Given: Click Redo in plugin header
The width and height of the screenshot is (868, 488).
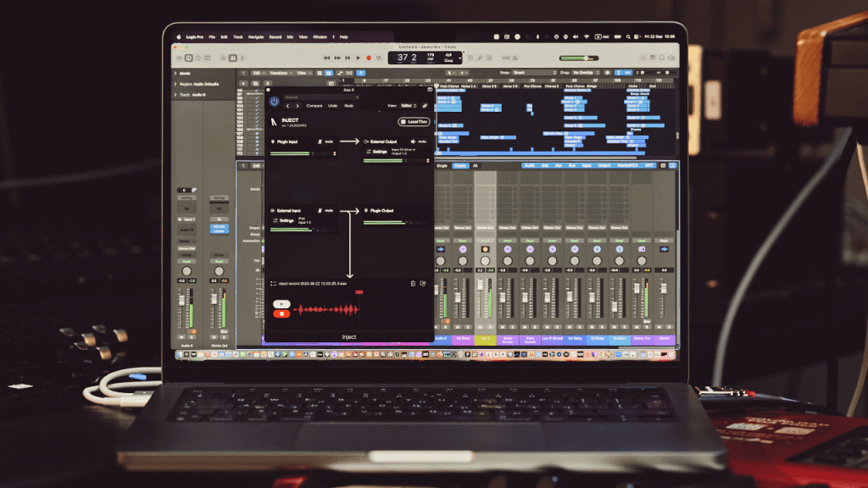Looking at the screenshot, I should tap(348, 106).
